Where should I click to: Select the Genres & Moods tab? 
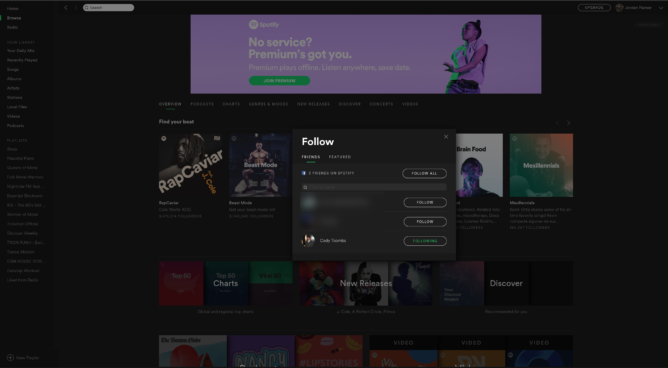point(268,104)
